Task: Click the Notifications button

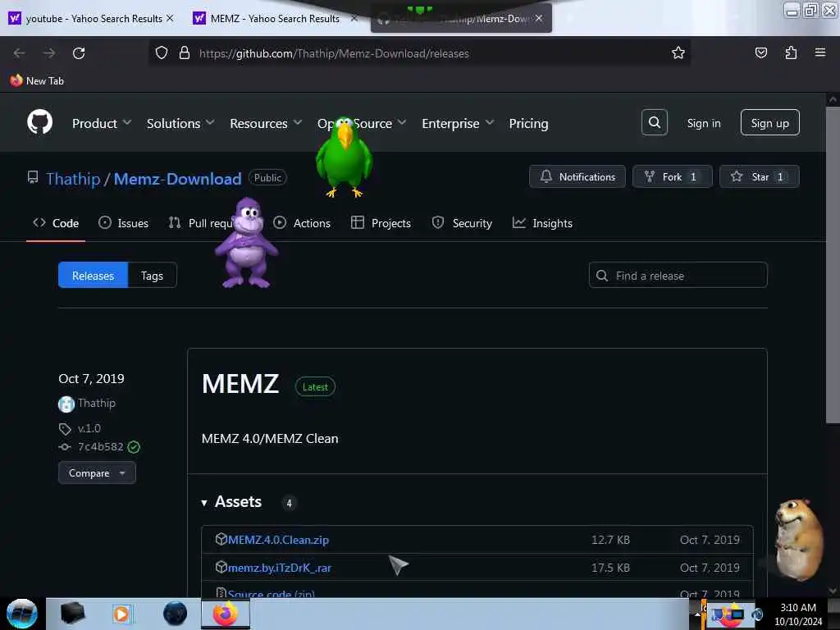Action: tap(577, 176)
